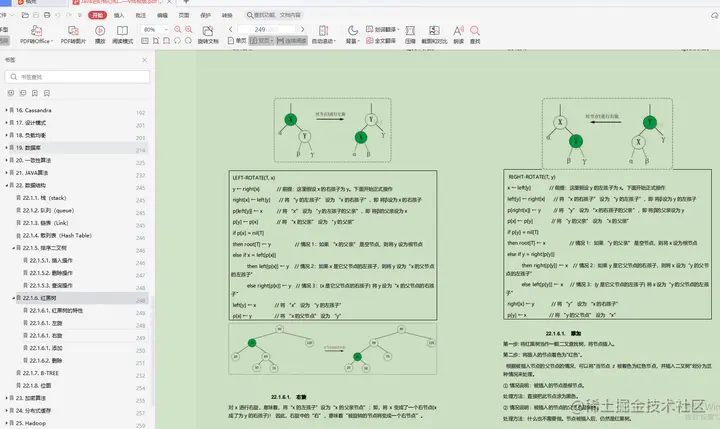The height and width of the screenshot is (429, 720).
Task: Click the page number 249 field
Action: click(x=267, y=29)
